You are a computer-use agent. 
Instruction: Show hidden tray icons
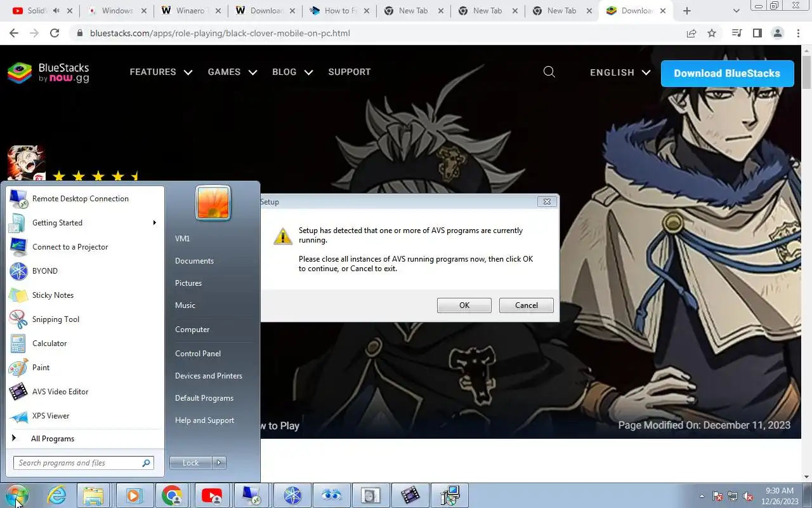coord(702,496)
